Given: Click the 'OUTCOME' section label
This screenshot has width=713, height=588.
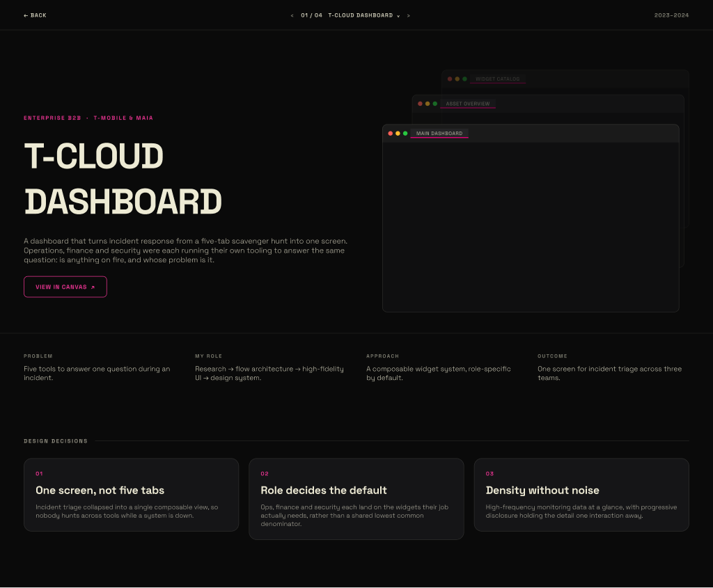Looking at the screenshot, I should coord(552,356).
